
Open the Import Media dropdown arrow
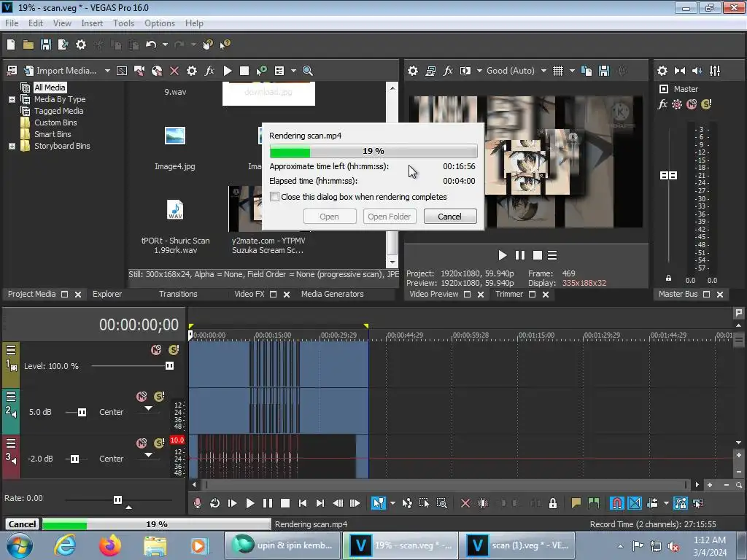[x=107, y=71]
